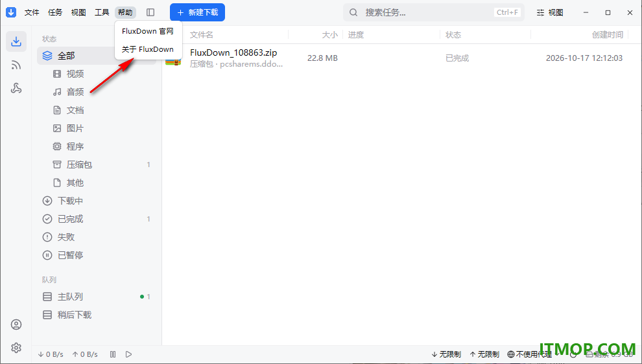The image size is (642, 364).
Task: Choose 关于 FluxDown menu entry
Action: pos(148,49)
